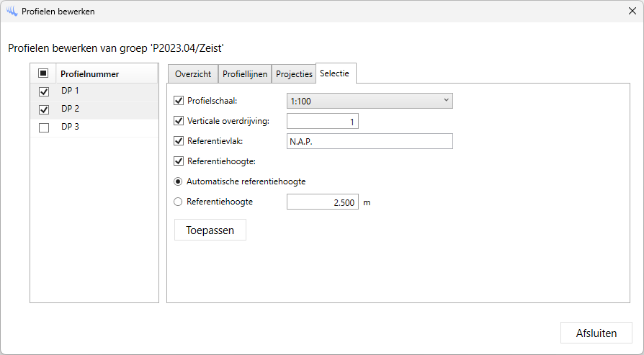The image size is (644, 355).
Task: Select Automatische referentiehoogte radio button
Action: click(179, 181)
